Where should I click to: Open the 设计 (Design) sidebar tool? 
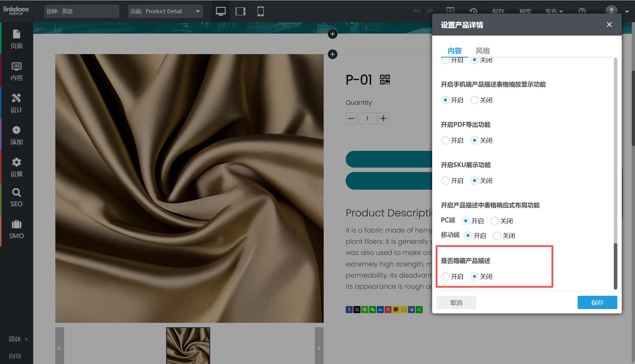[16, 103]
